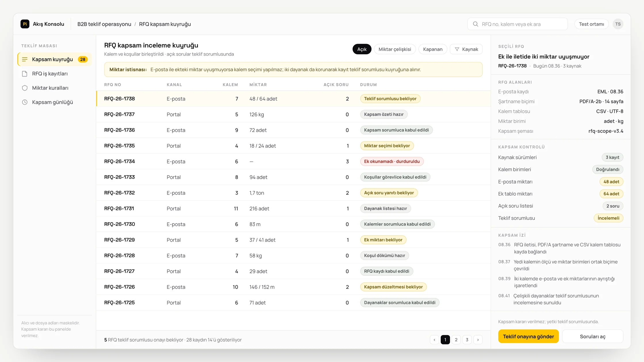Select row RFQ-26-1731
Viewport: 644px width, 362px height.
click(x=293, y=209)
